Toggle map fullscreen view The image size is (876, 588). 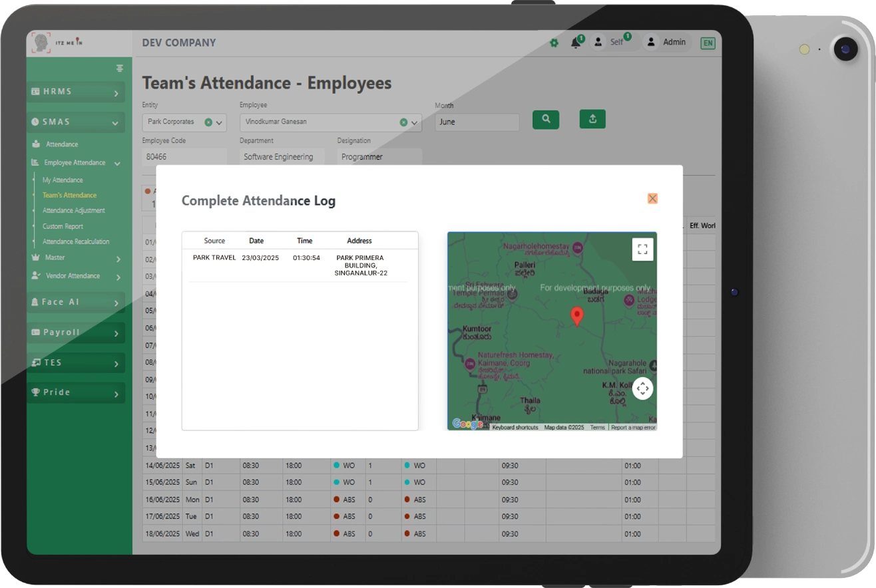642,249
